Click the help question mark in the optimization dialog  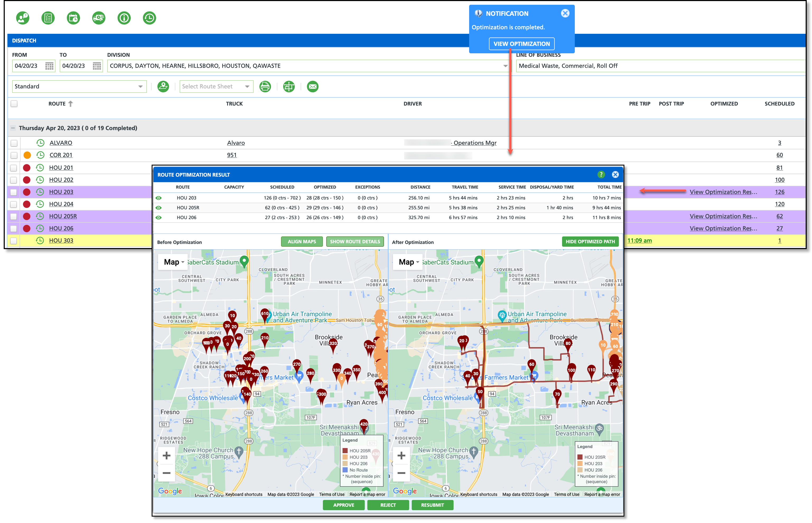click(x=601, y=175)
